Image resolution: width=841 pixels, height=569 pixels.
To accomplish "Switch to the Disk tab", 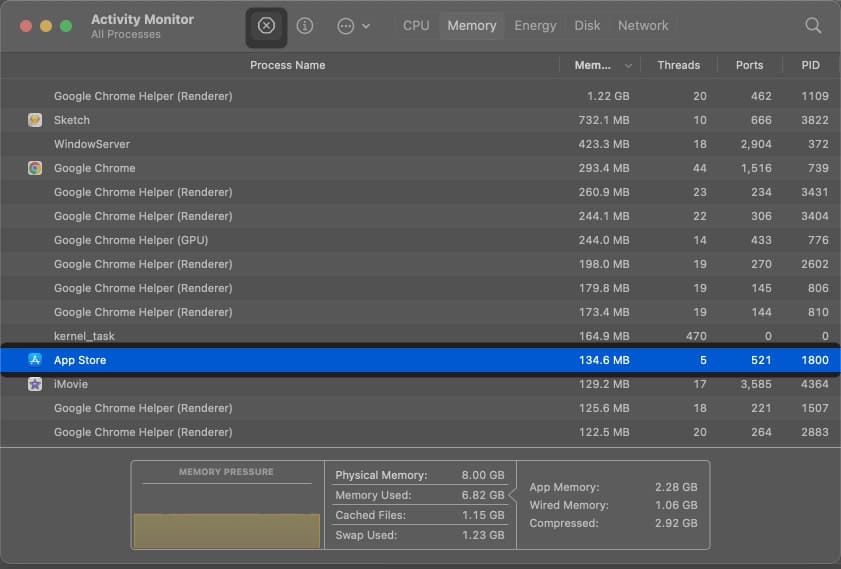I will tap(587, 26).
